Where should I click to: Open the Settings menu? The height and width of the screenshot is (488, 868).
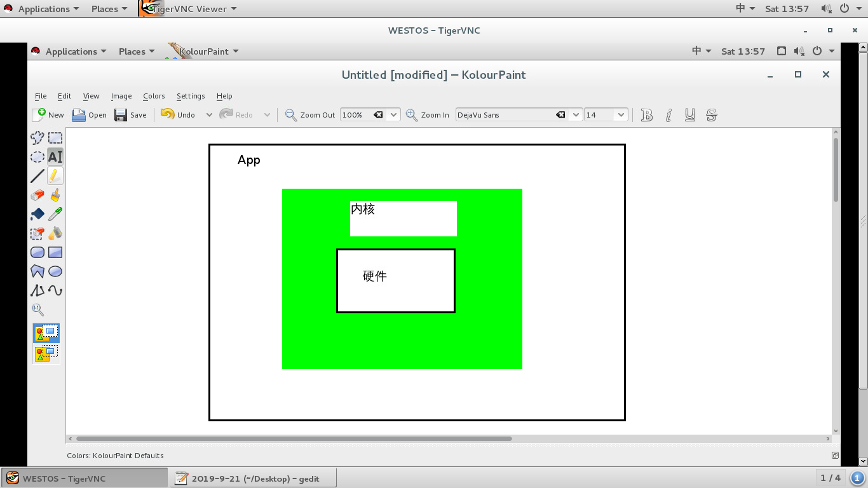191,96
